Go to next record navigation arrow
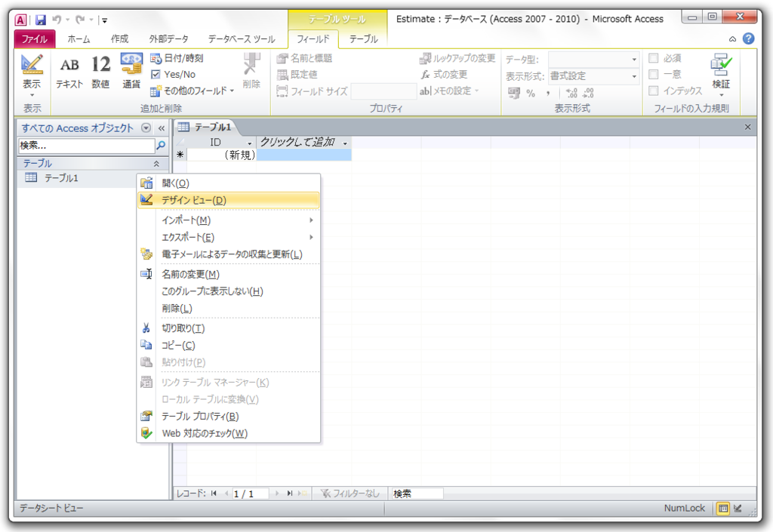Image resolution: width=773 pixels, height=532 pixels. pyautogui.click(x=276, y=493)
